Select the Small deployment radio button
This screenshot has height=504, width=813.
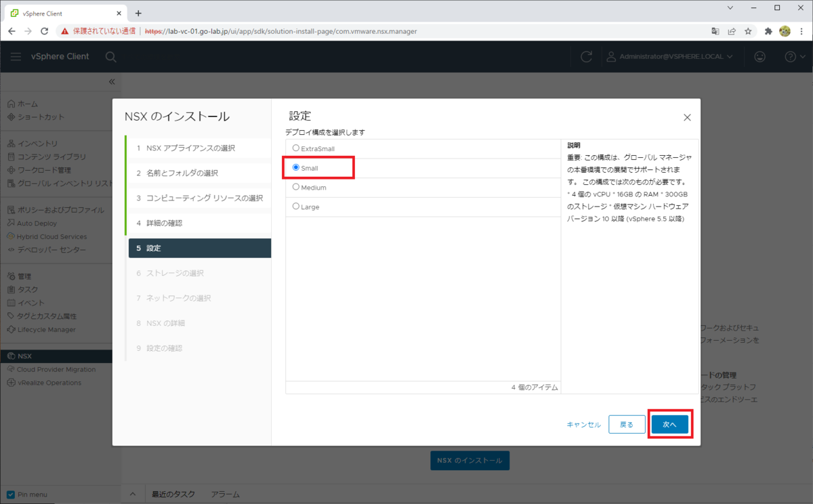pos(295,167)
